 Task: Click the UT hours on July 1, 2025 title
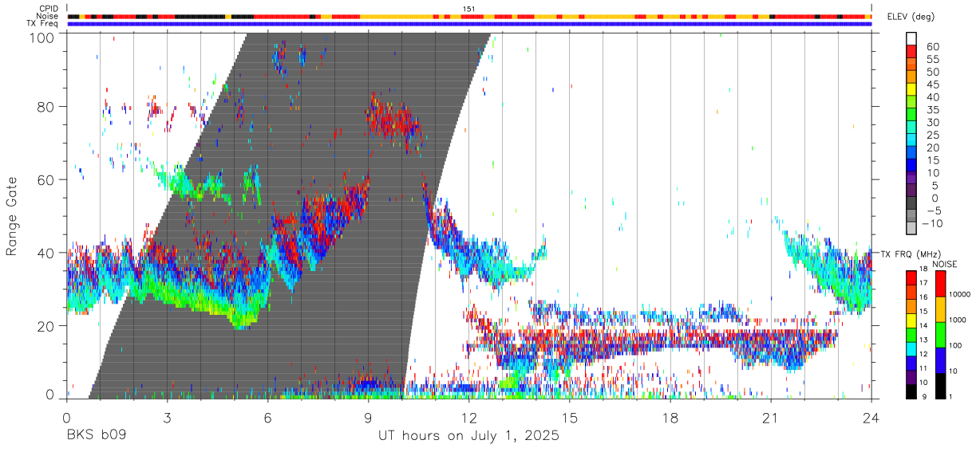click(x=468, y=436)
